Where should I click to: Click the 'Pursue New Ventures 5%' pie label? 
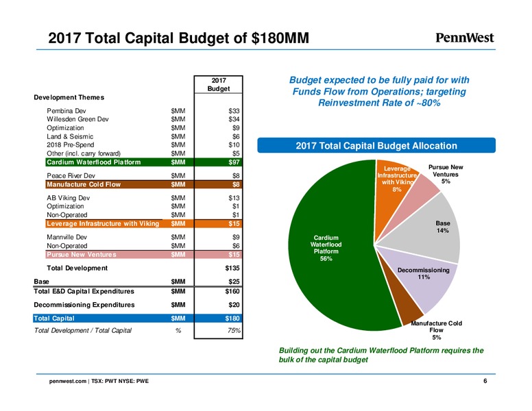pos(446,174)
